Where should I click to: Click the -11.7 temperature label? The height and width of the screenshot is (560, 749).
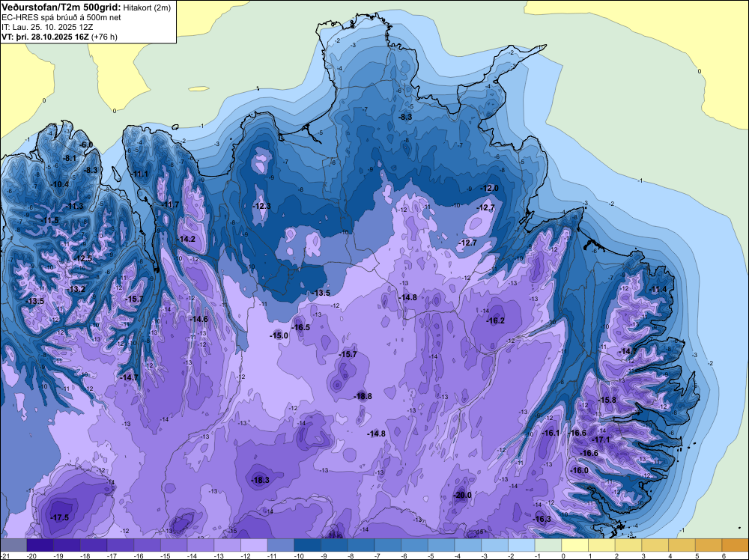(169, 205)
